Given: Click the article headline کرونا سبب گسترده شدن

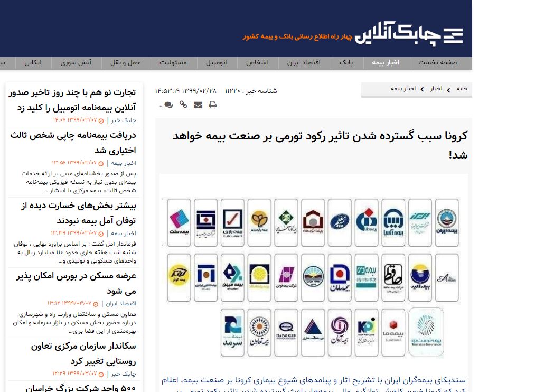Looking at the screenshot, I should coord(320,145).
